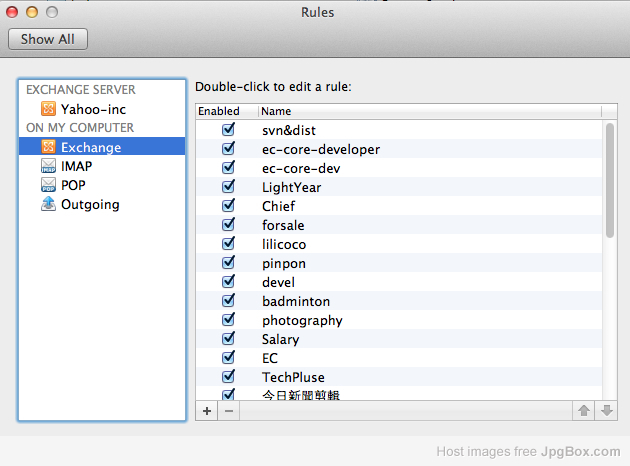Select the TechPluse rule name
Viewport: 630px width, 466px height.
[x=293, y=377]
